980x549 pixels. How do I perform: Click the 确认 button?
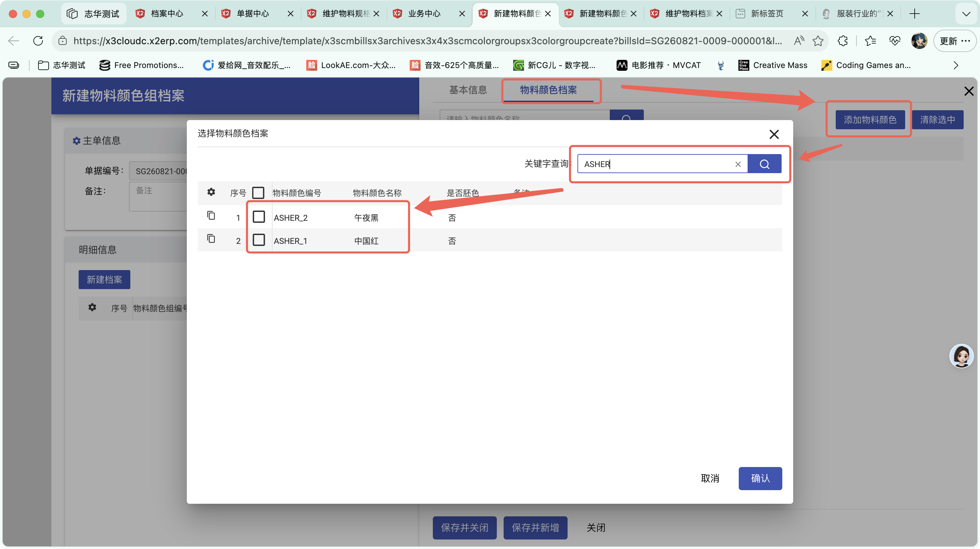click(760, 478)
